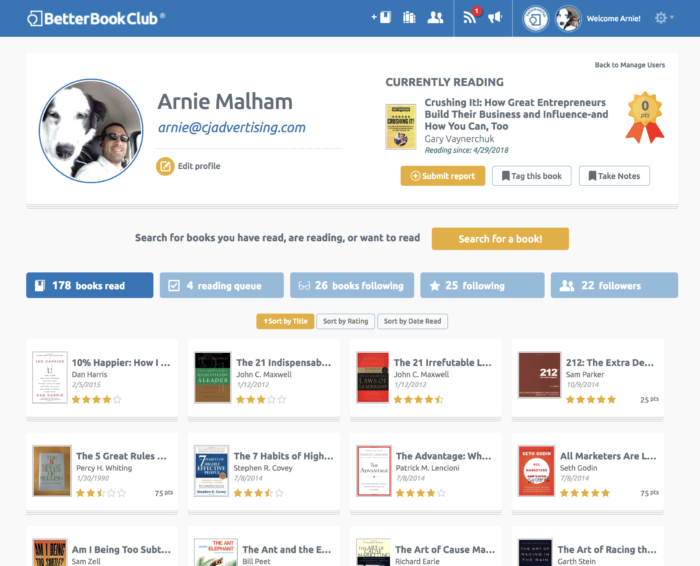Open The 21 Irrefutable L... book cover
The image size is (700, 566).
point(373,377)
